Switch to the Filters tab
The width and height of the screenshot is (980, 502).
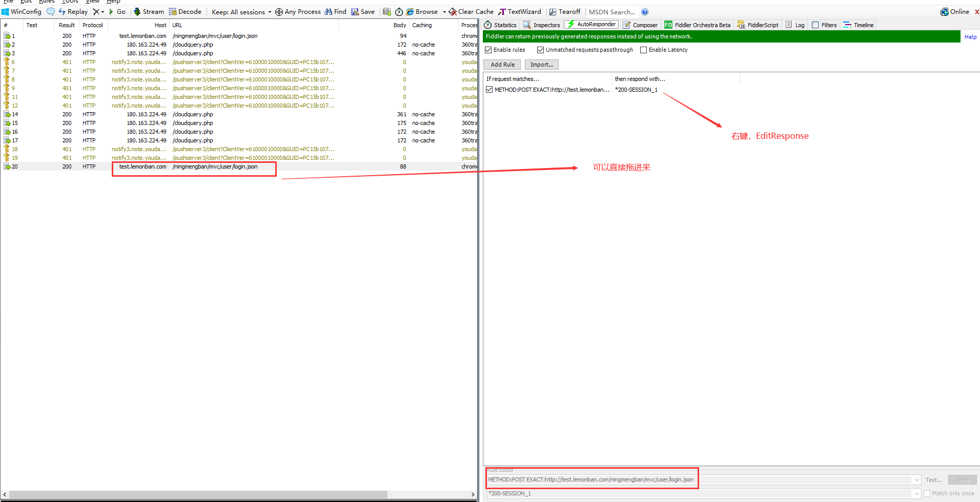click(824, 25)
